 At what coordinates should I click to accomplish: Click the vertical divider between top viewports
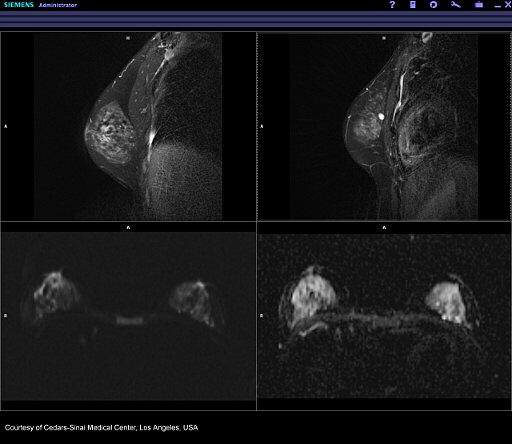pyautogui.click(x=257, y=126)
